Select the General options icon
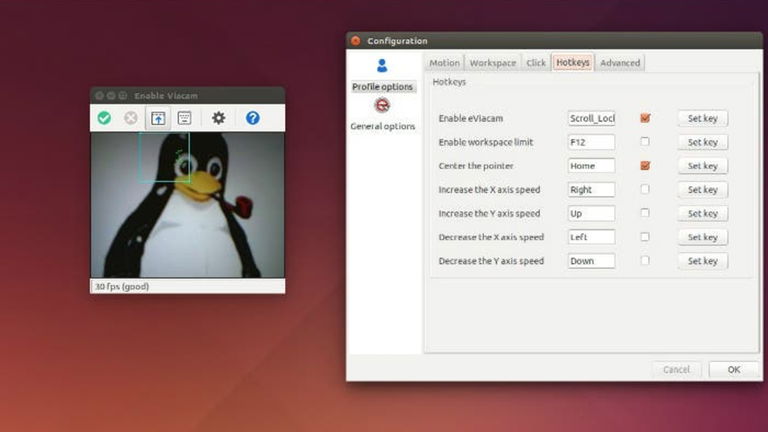Screen dimensions: 768x432 382,105
